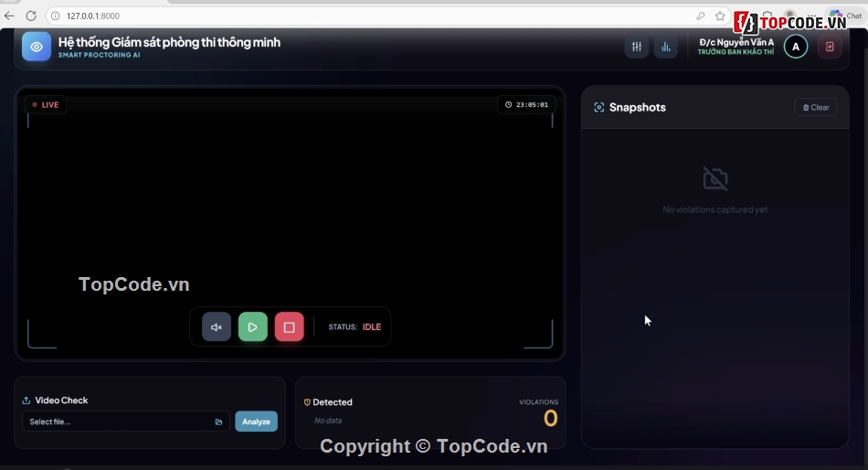Click the logout icon in header

pyautogui.click(x=830, y=47)
